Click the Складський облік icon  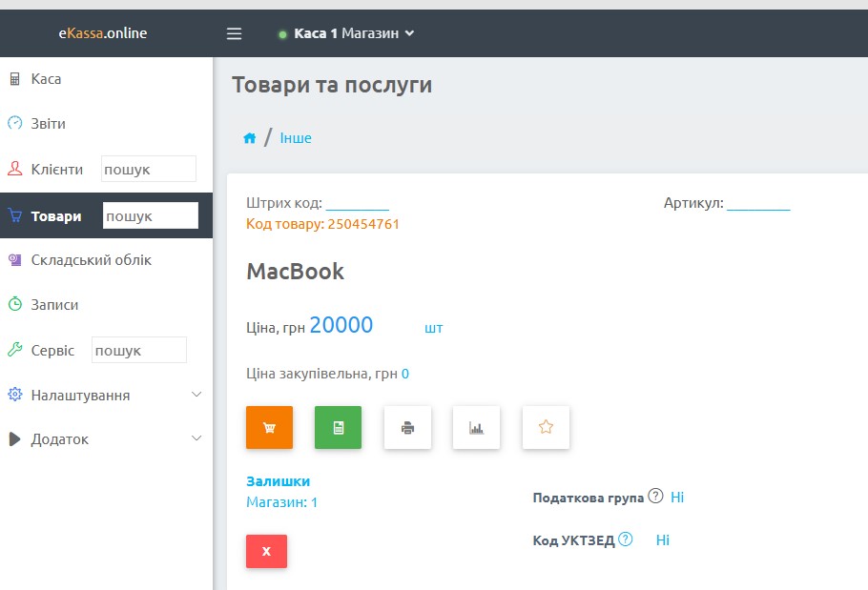(x=15, y=260)
